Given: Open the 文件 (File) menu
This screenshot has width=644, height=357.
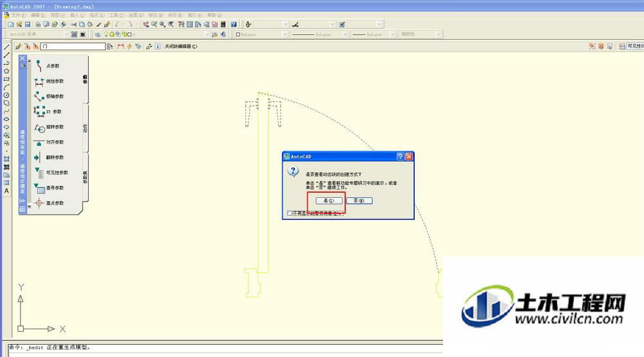Looking at the screenshot, I should pyautogui.click(x=17, y=15).
